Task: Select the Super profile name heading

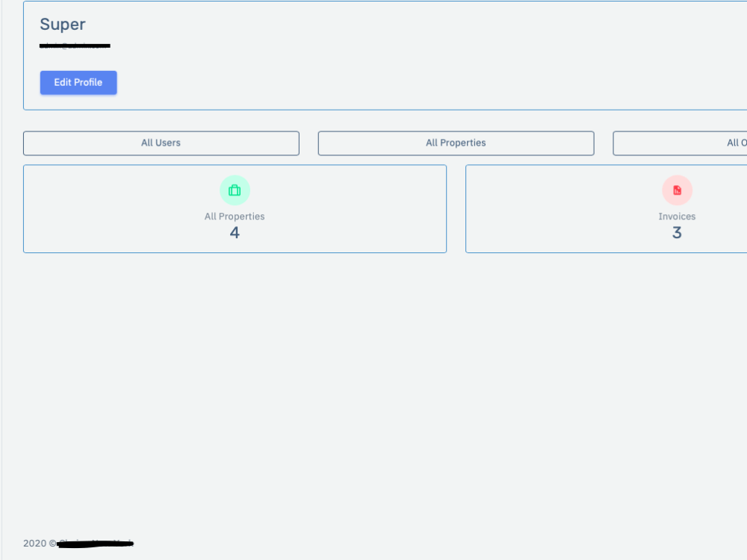Action: pyautogui.click(x=63, y=25)
